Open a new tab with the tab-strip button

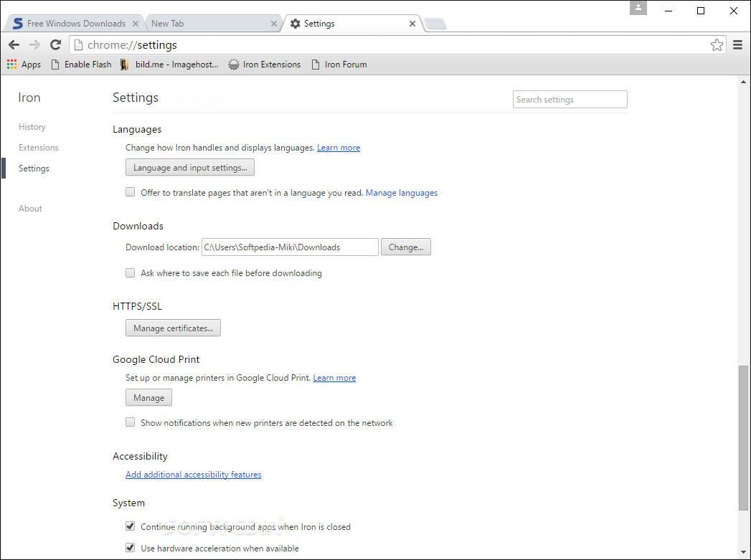(435, 24)
